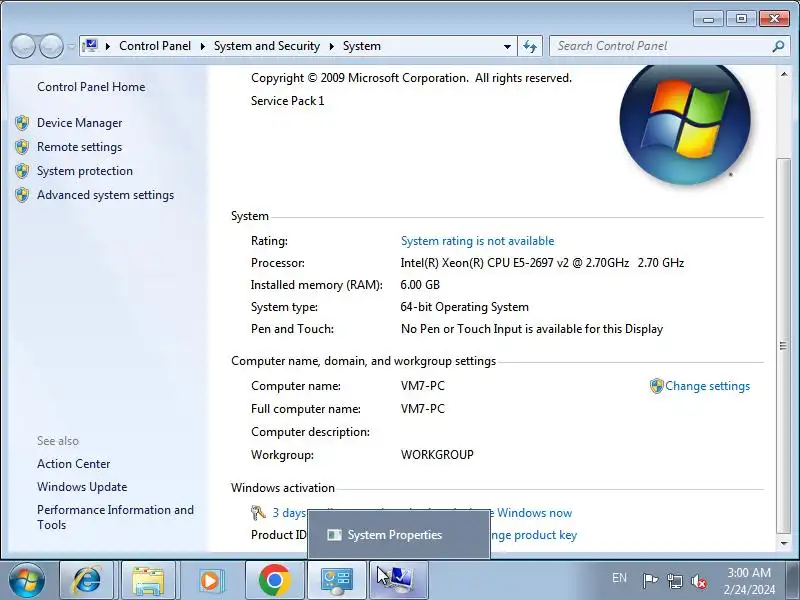This screenshot has width=800, height=600.
Task: Click the Forward navigation button
Action: [x=51, y=46]
